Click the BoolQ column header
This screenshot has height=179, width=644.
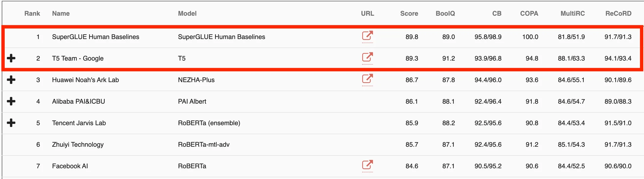pos(445,13)
